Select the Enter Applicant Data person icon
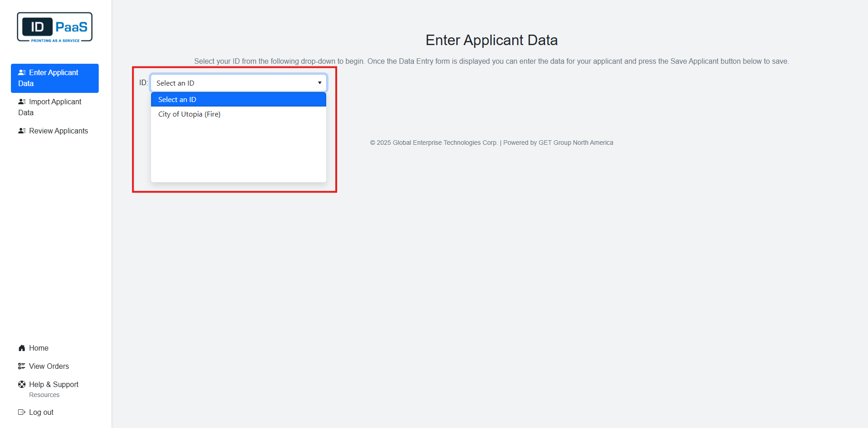 pyautogui.click(x=22, y=72)
